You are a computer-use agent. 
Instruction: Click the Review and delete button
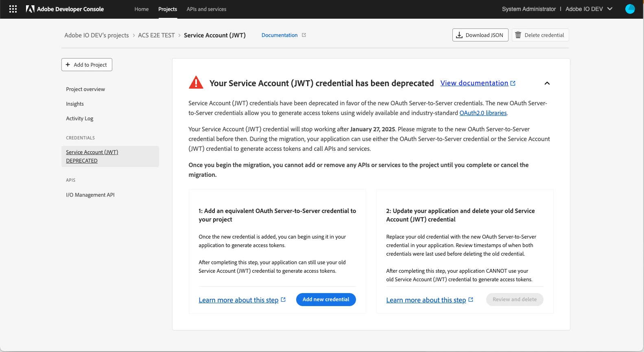pyautogui.click(x=515, y=300)
